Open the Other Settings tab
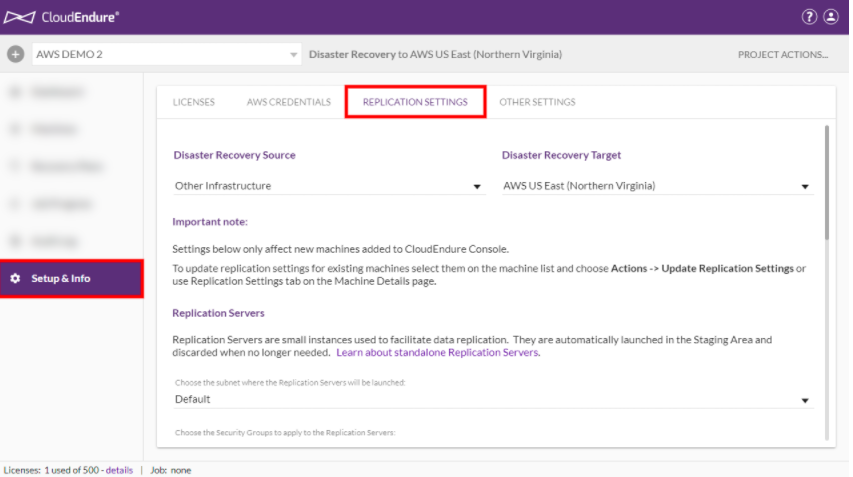Viewport: 853px width, 477px height. [x=537, y=102]
